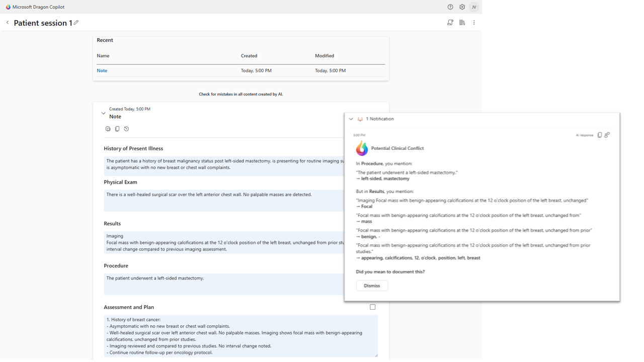
Task: Click the Patient session 1 title
Action: [x=43, y=23]
